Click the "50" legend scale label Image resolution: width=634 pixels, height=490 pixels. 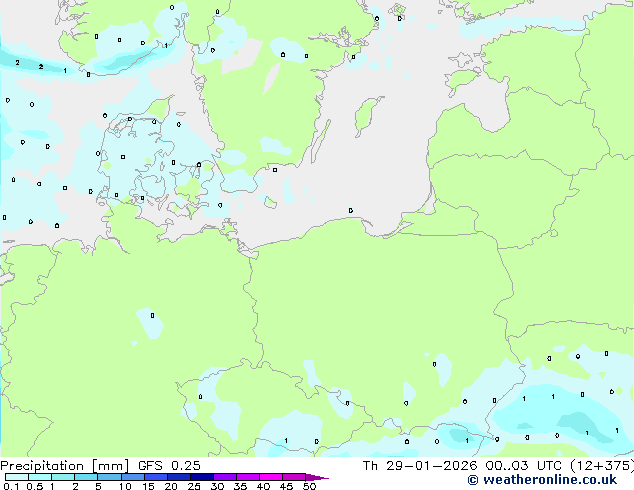pyautogui.click(x=309, y=486)
